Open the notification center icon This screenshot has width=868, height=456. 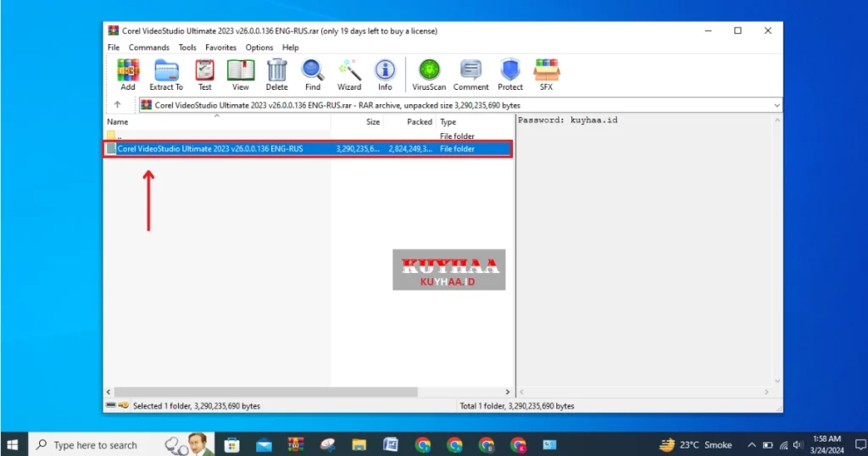pos(860,444)
